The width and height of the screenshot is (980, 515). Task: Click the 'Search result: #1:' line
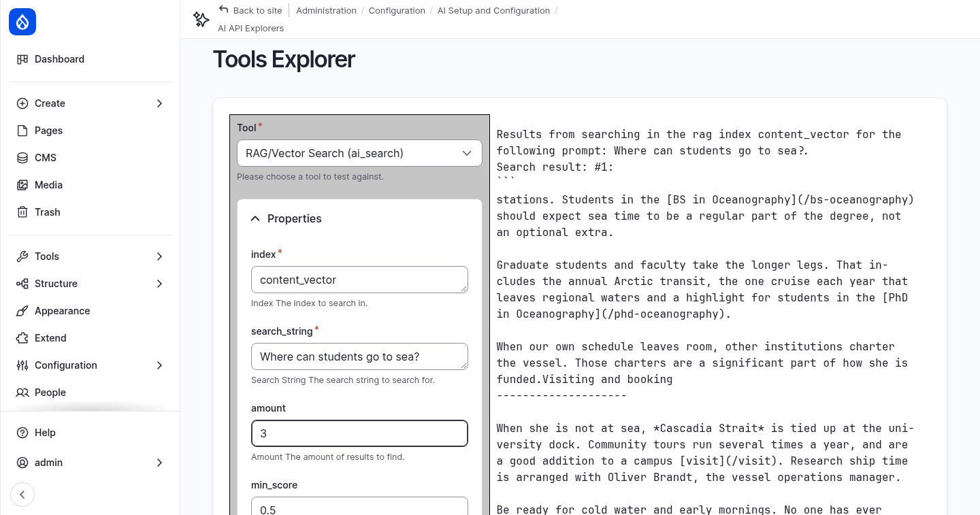click(555, 167)
